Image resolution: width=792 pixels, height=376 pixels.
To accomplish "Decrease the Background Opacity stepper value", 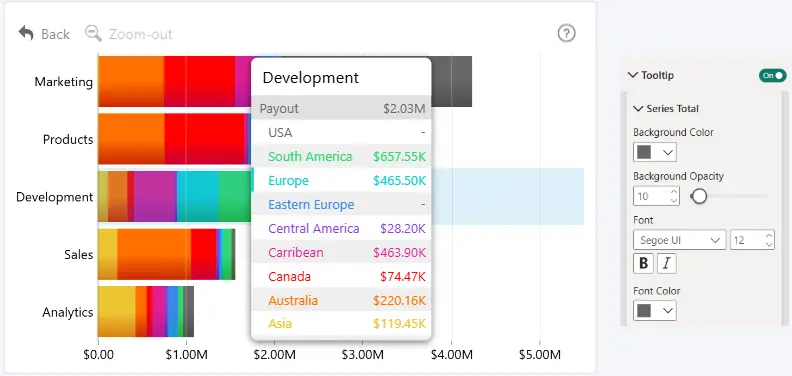I will 673,201.
